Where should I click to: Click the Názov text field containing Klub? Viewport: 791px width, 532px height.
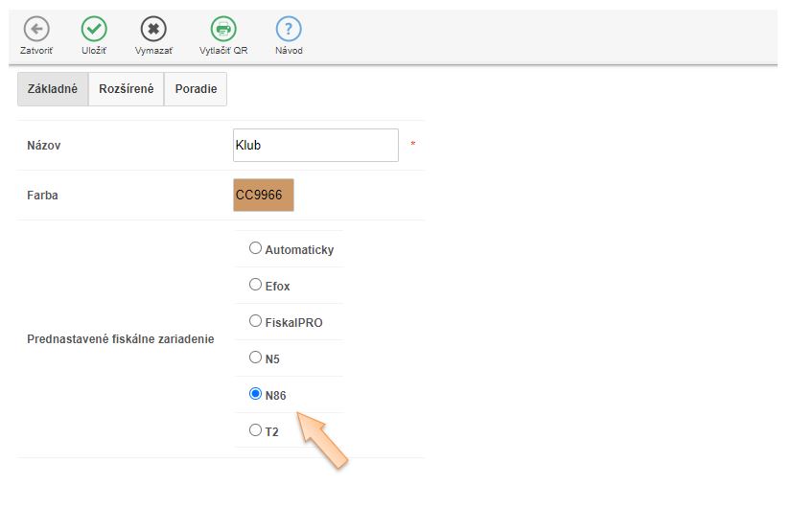(315, 146)
